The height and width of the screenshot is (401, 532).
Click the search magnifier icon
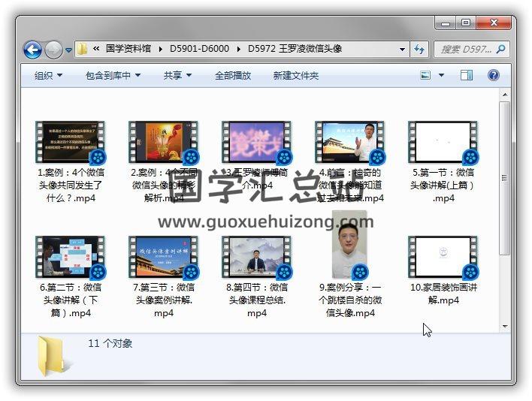coord(500,50)
